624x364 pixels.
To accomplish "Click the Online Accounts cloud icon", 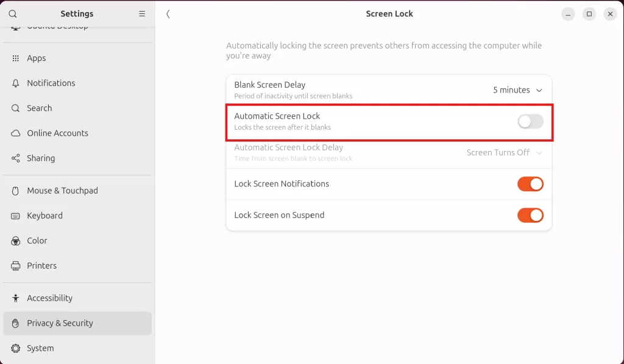I will point(16,133).
